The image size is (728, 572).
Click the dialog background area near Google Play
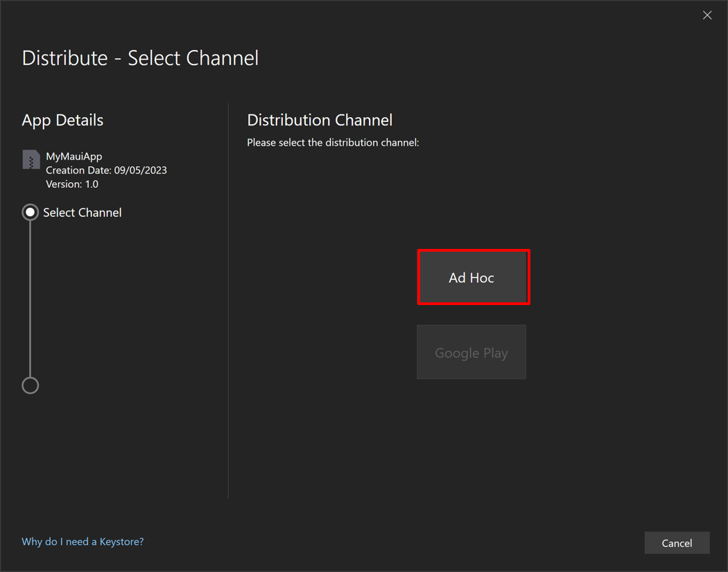pyautogui.click(x=603, y=352)
